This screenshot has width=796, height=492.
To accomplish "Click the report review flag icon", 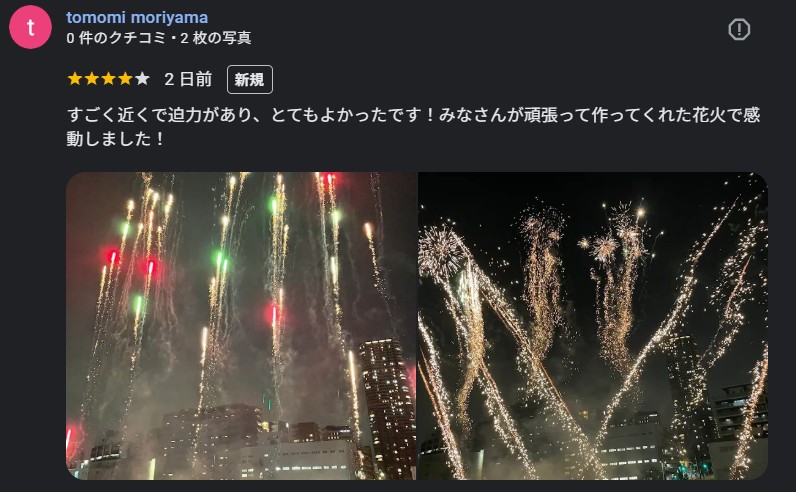I will tap(739, 29).
